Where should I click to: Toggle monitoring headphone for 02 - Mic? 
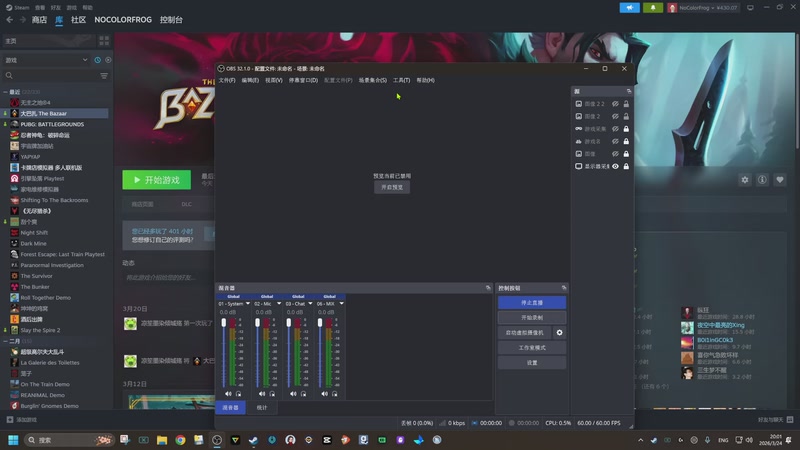pyautogui.click(x=272, y=394)
